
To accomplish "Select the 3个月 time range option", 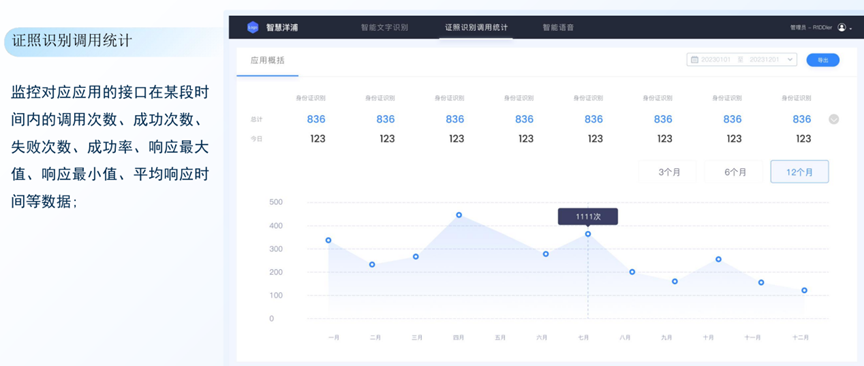I will (669, 172).
